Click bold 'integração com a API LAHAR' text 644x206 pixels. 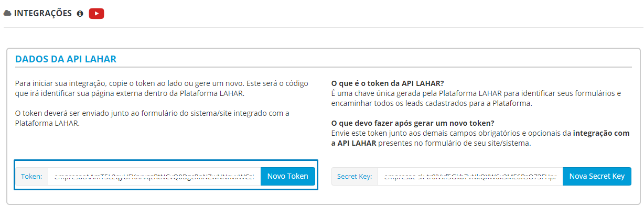pyautogui.click(x=481, y=138)
